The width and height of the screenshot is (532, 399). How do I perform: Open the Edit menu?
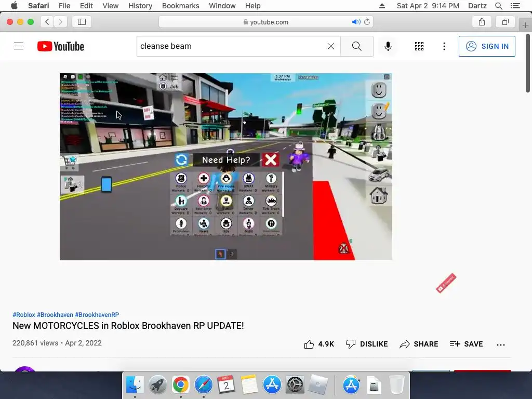tap(86, 6)
